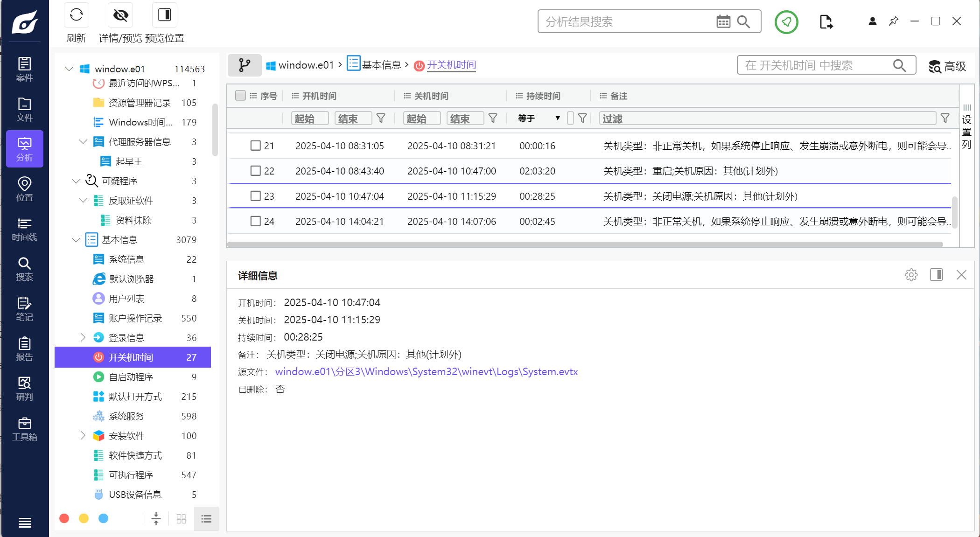Click the 预览位置 layout icon
The height and width of the screenshot is (537, 980).
164,15
